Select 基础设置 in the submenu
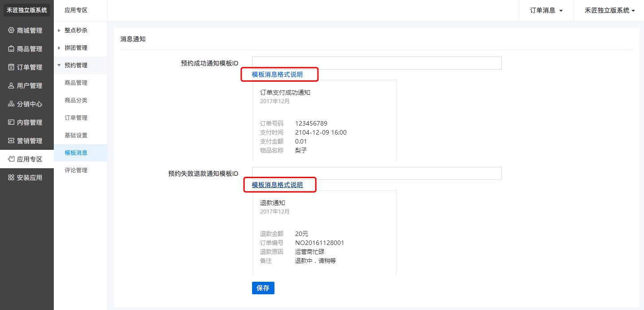The image size is (644, 310). pyautogui.click(x=76, y=135)
